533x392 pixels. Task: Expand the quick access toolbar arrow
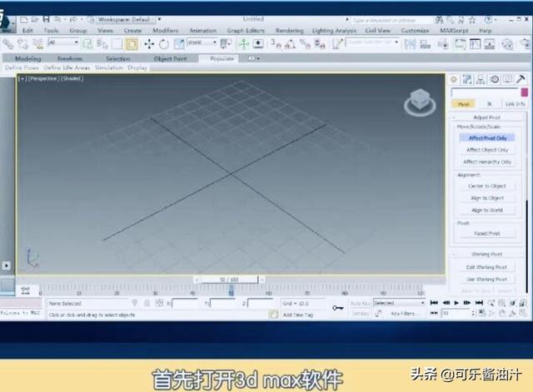click(x=159, y=19)
